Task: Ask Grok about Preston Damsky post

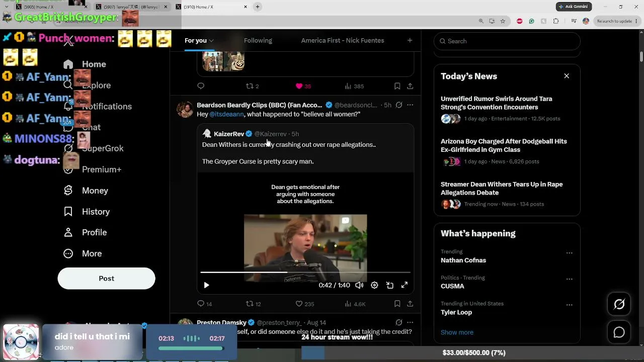Action: (x=399, y=322)
